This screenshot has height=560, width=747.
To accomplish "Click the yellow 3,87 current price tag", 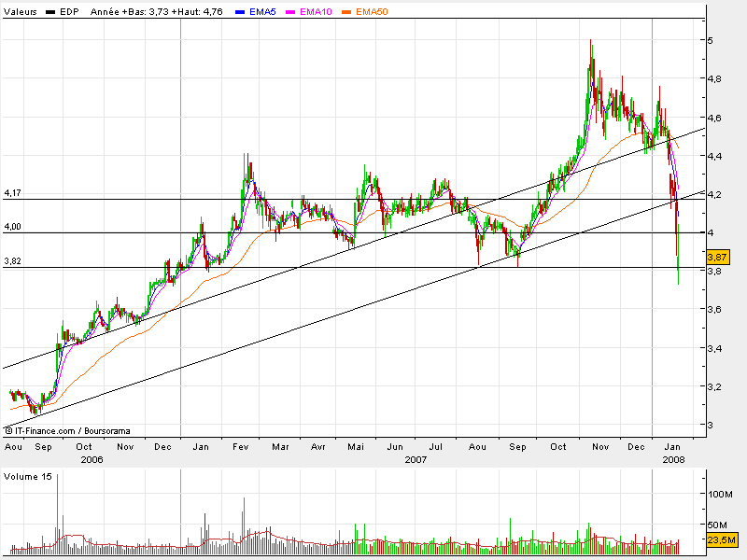I will click(x=717, y=258).
